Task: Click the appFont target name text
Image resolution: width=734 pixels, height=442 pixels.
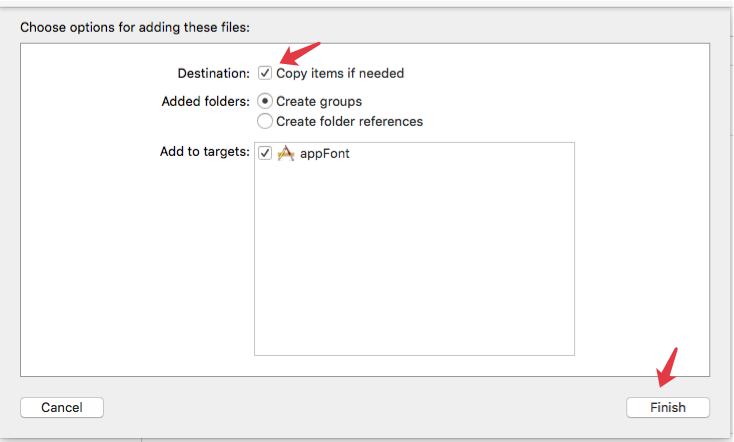Action: pyautogui.click(x=325, y=154)
